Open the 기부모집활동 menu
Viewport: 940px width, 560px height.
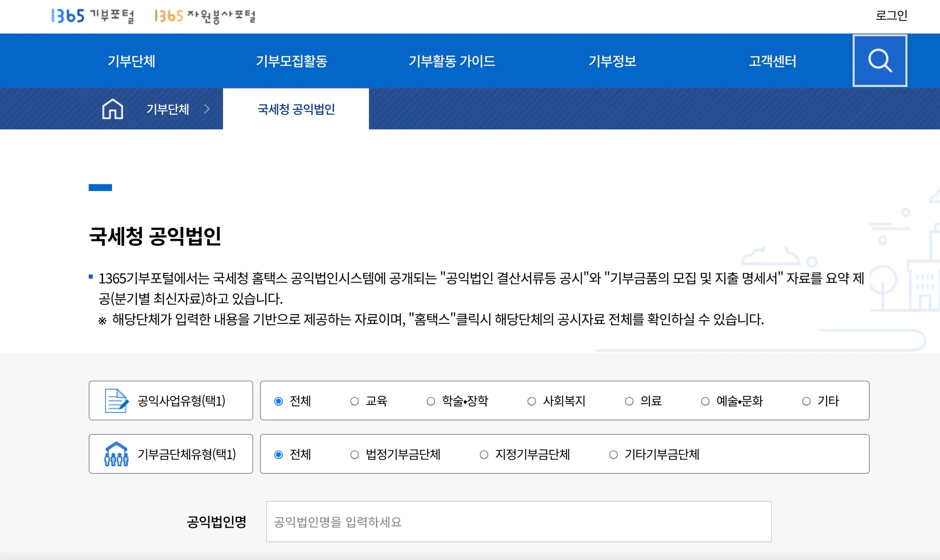291,61
